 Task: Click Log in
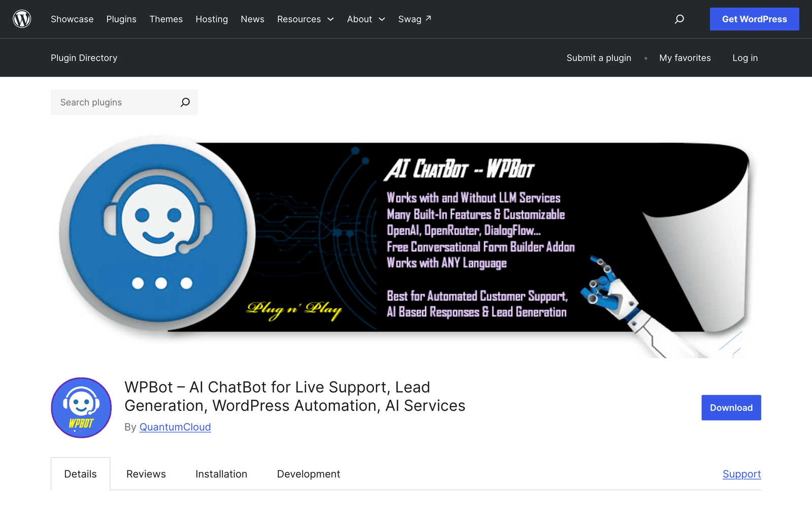[x=745, y=58]
